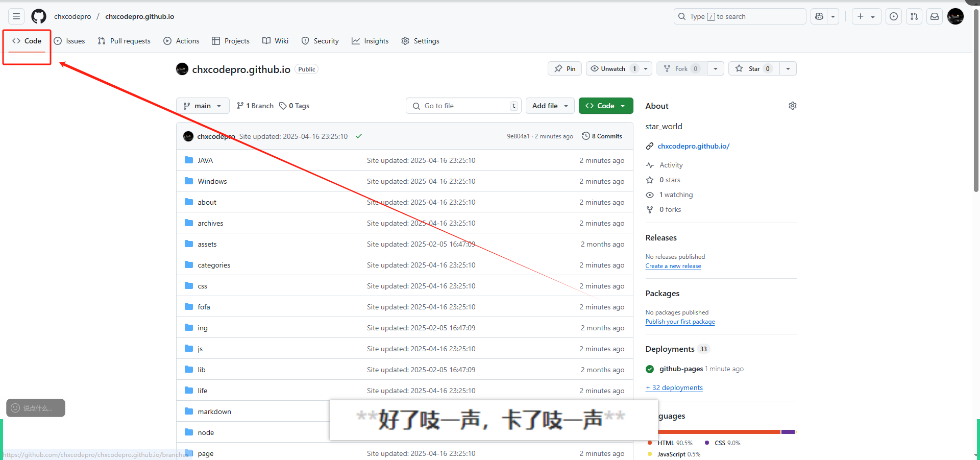
Task: Click the CSS purple language bar segment
Action: click(788, 432)
